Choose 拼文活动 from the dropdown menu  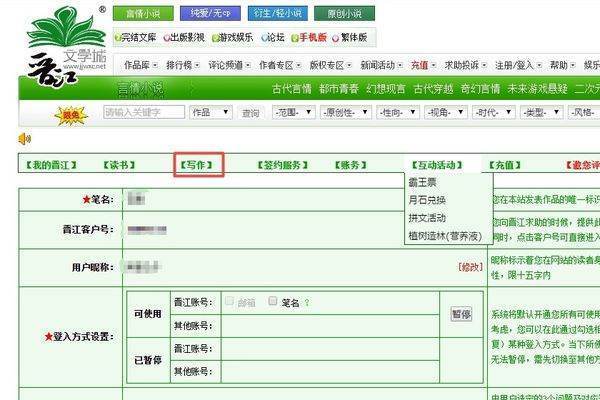427,218
